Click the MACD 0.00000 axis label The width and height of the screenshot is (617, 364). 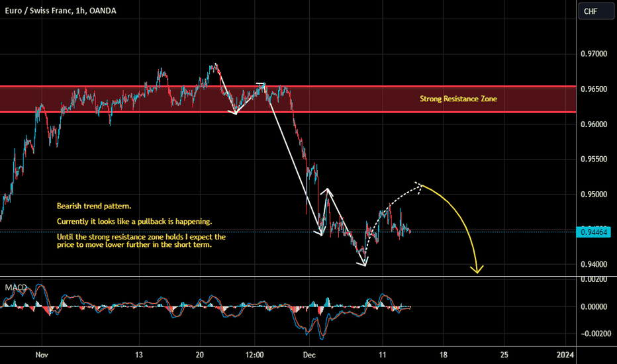(x=594, y=306)
